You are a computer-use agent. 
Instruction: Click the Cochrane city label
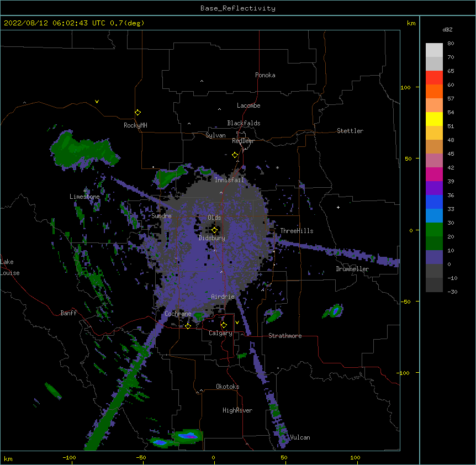[x=178, y=314]
